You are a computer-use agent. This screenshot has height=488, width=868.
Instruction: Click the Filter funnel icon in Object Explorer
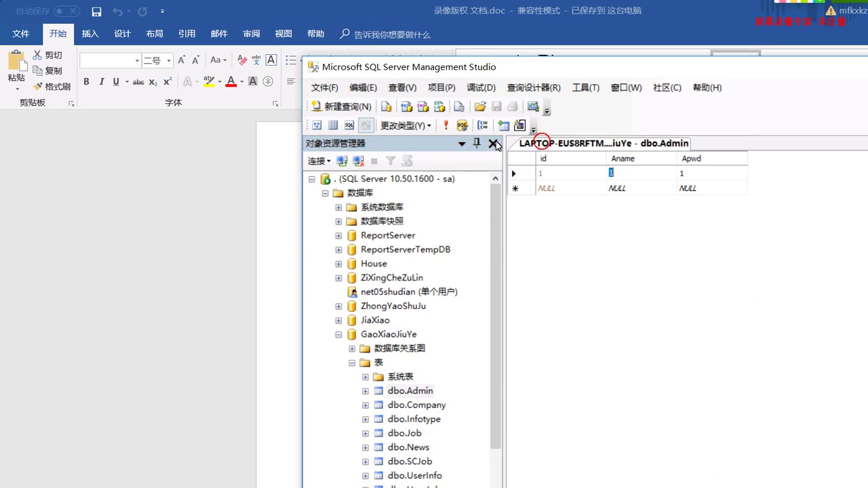coord(391,161)
